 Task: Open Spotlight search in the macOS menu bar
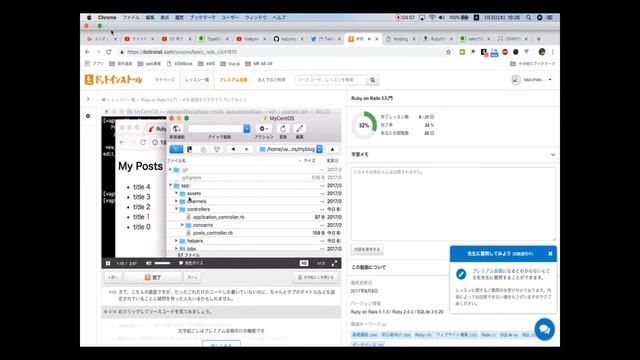coord(529,18)
